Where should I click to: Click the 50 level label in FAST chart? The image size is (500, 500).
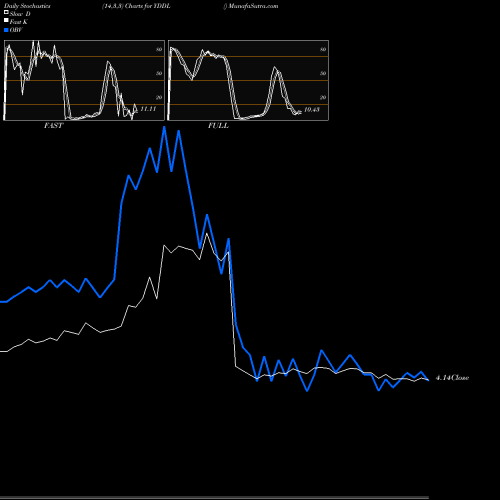159,73
